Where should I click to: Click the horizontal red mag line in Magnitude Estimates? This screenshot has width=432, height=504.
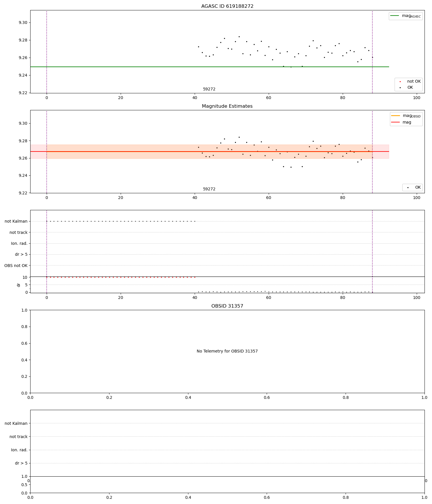point(209,151)
